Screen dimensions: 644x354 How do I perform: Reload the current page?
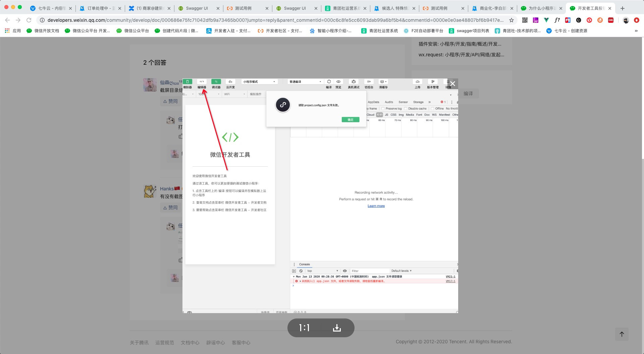coord(29,20)
